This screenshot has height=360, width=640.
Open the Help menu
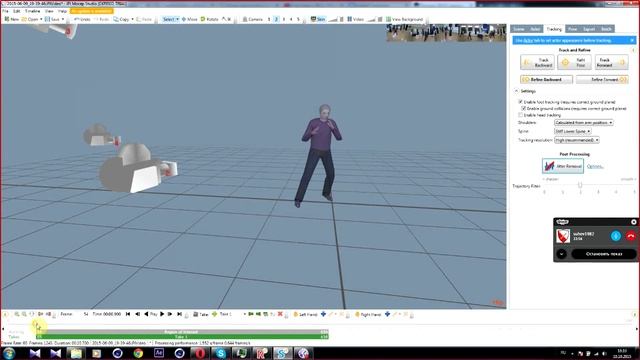point(62,11)
